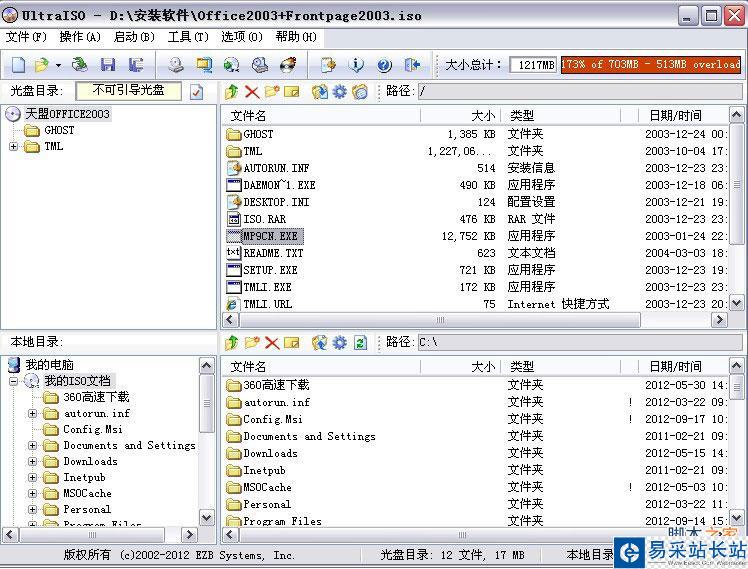The height and width of the screenshot is (569, 748).
Task: Open the 启动(B) menu
Action: 134,37
